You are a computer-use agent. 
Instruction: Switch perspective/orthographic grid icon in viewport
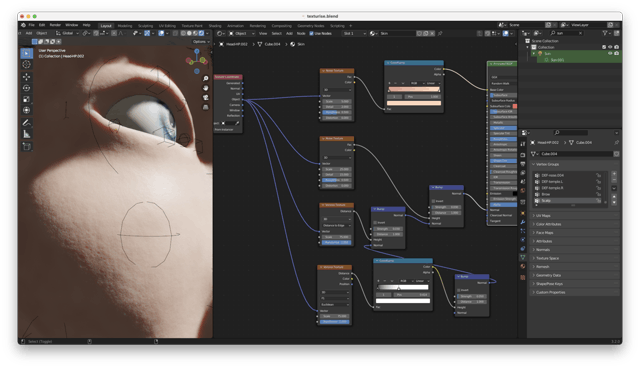[x=206, y=107]
